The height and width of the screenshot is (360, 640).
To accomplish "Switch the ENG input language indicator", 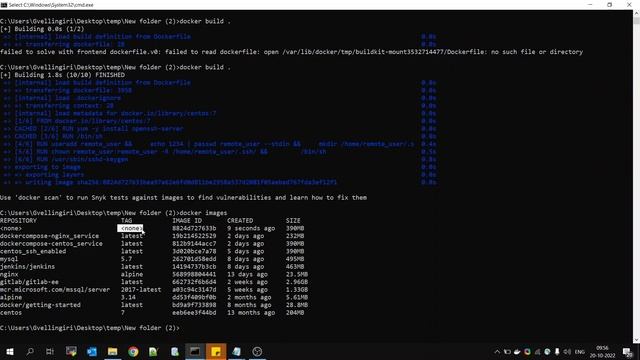I will click(x=580, y=352).
